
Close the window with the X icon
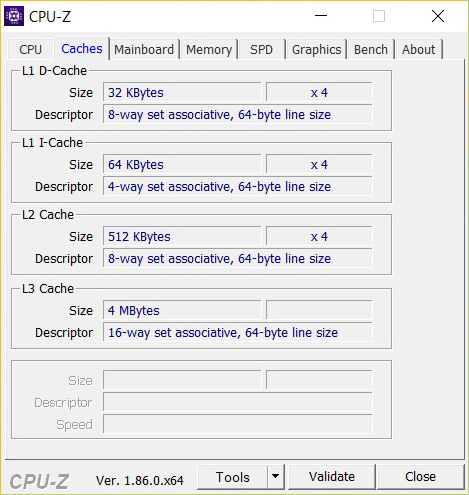pyautogui.click(x=438, y=16)
